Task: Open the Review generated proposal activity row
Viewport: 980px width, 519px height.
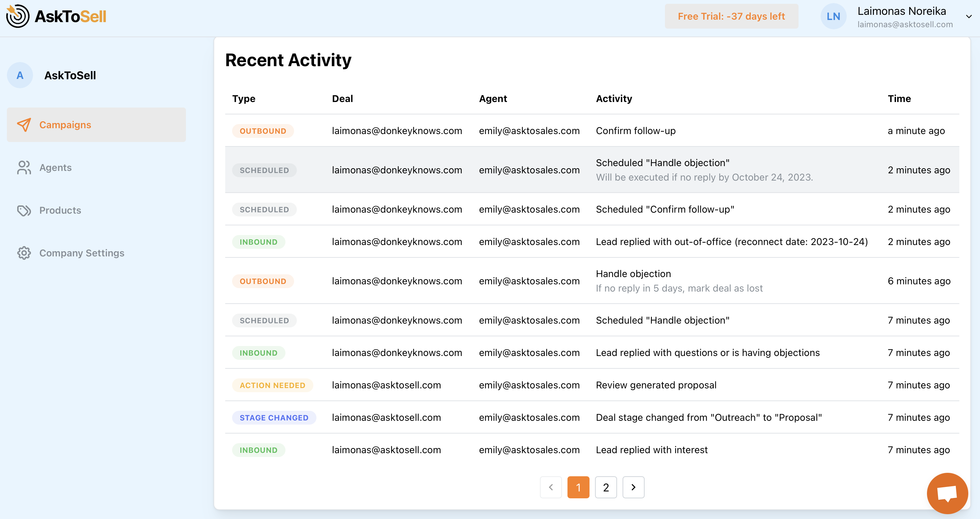Action: click(x=656, y=385)
